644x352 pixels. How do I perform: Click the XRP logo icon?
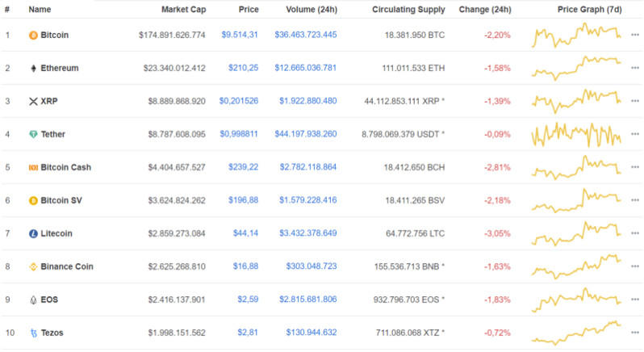[x=33, y=102]
